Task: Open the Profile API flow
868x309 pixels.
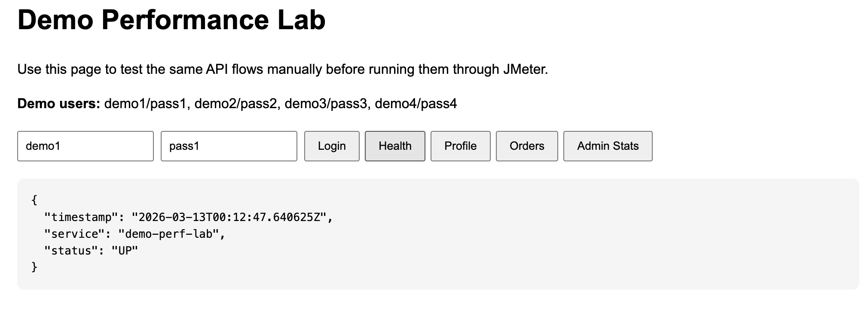Action: (460, 146)
